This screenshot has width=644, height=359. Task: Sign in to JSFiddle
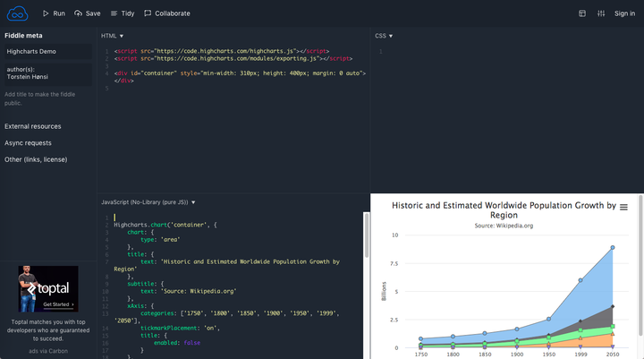click(624, 13)
